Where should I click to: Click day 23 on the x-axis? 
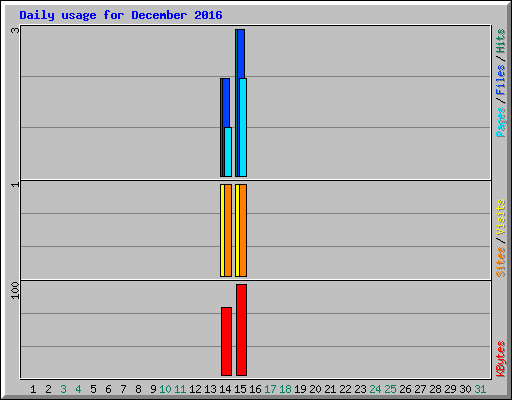(x=360, y=389)
